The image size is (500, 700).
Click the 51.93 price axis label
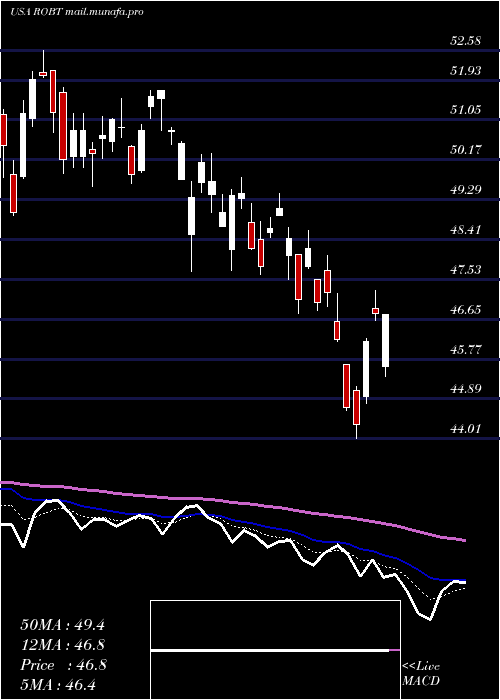[x=465, y=71]
